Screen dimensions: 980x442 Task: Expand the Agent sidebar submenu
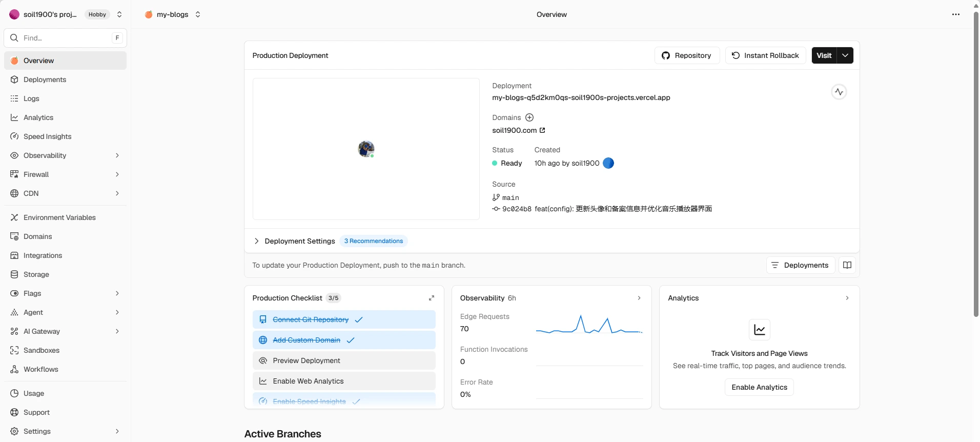[117, 312]
